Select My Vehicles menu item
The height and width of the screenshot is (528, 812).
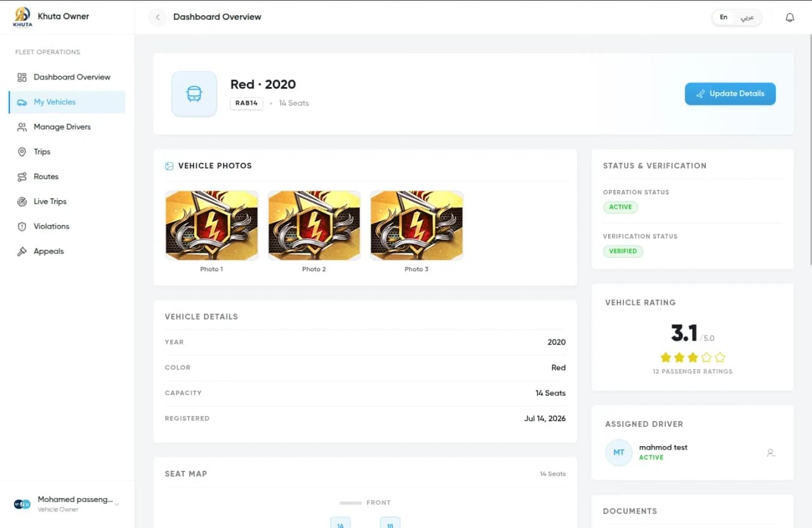point(67,102)
